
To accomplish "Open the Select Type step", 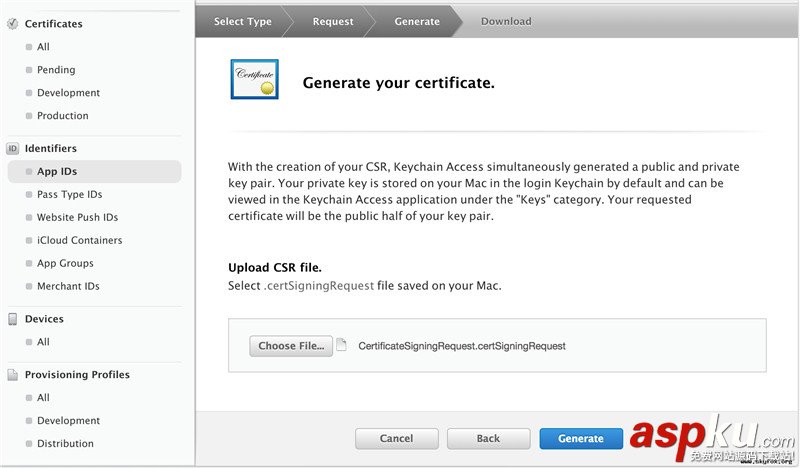I will pos(243,21).
